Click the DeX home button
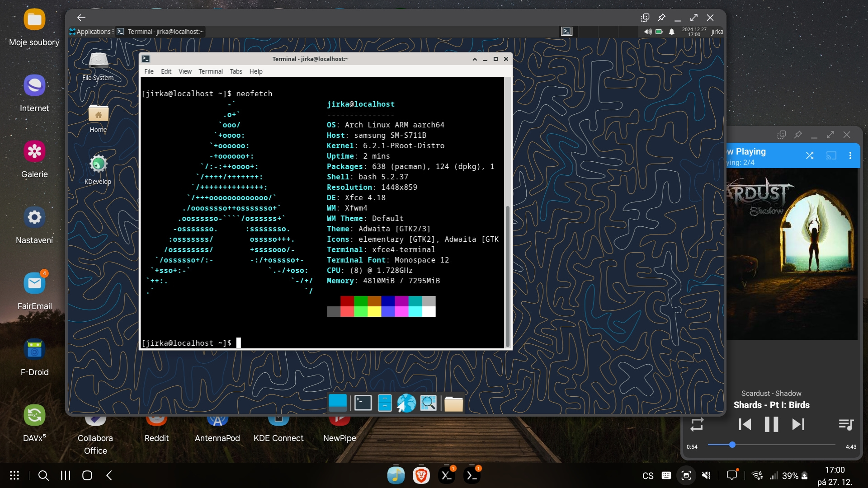868x488 pixels. coord(87,475)
